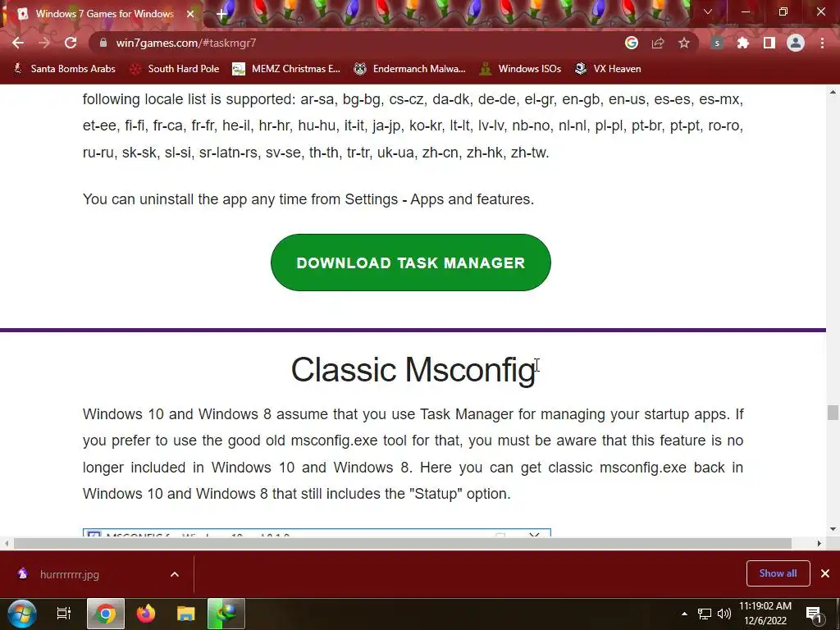The height and width of the screenshot is (630, 840).
Task: Open the MEMZ Christmas bookmark
Action: [x=286, y=69]
